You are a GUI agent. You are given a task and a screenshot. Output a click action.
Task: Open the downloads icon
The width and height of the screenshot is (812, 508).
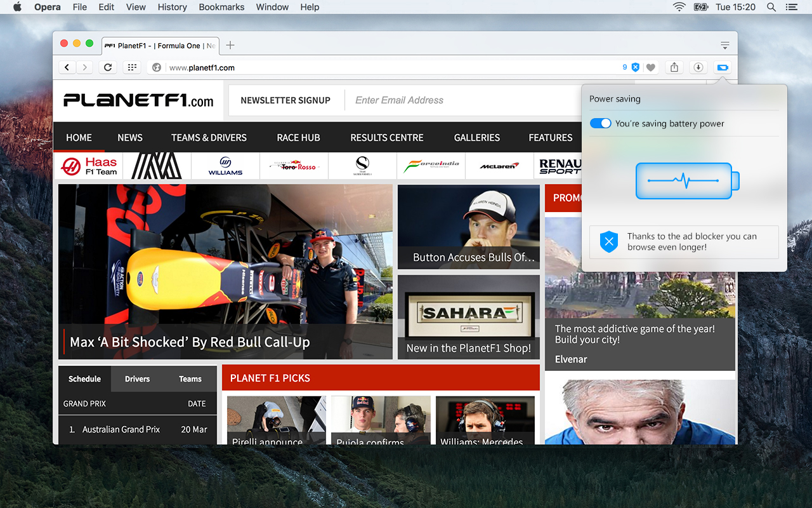click(698, 67)
